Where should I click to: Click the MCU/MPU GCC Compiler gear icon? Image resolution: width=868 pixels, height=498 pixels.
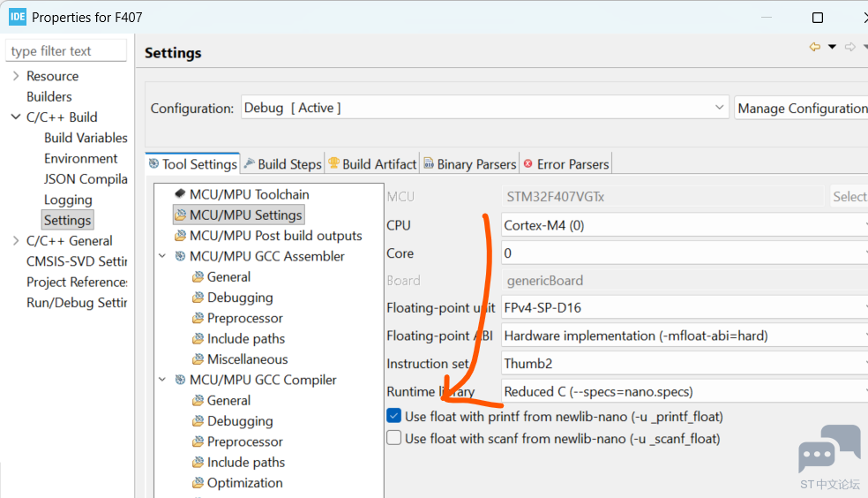click(180, 380)
